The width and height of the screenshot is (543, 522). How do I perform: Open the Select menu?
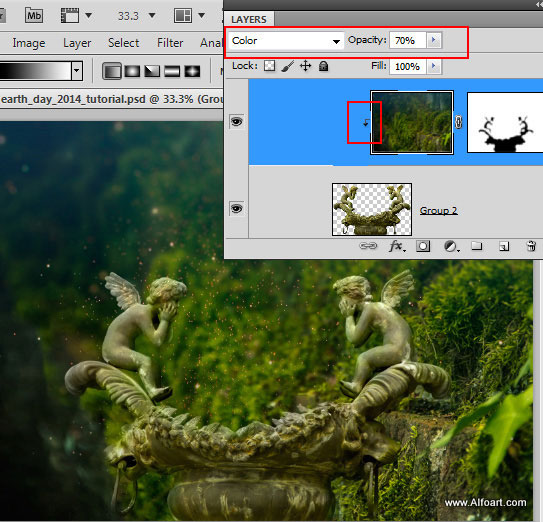123,43
